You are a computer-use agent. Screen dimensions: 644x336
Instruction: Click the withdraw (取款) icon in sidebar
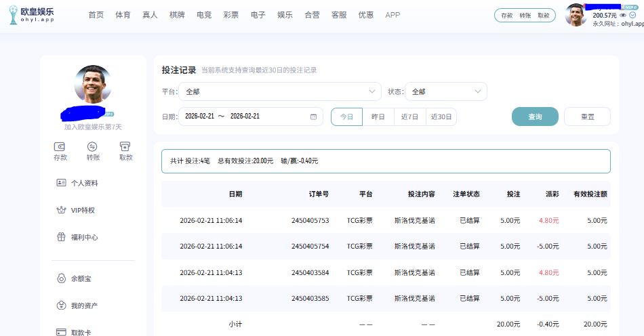125,146
